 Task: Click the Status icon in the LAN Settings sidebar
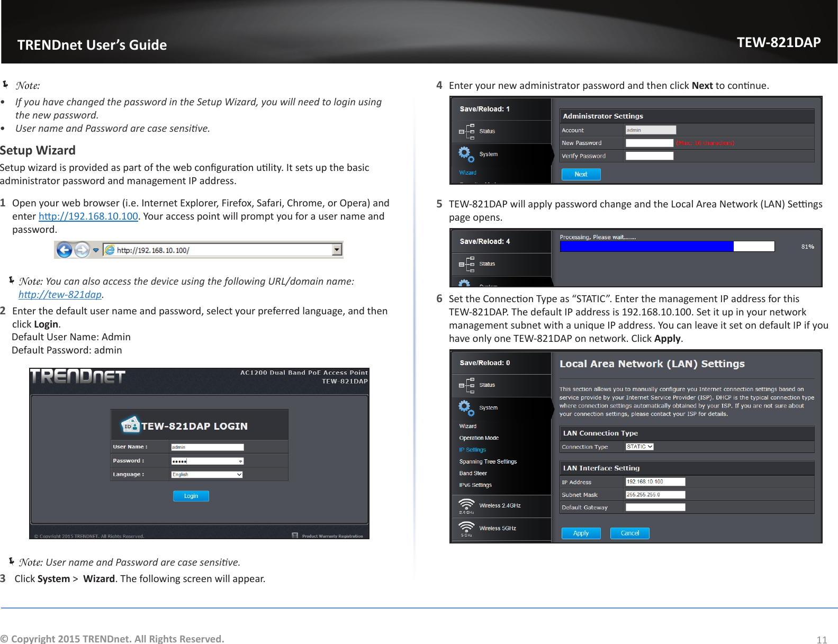(x=466, y=385)
